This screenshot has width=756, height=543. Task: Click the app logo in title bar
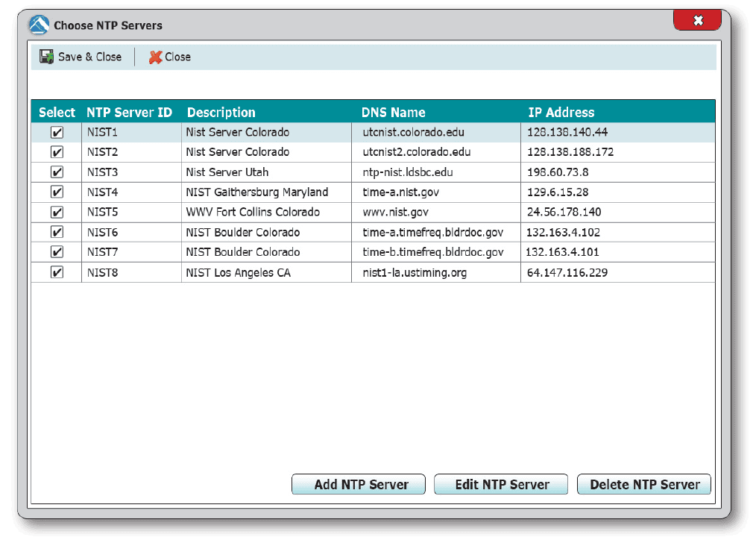pyautogui.click(x=39, y=25)
